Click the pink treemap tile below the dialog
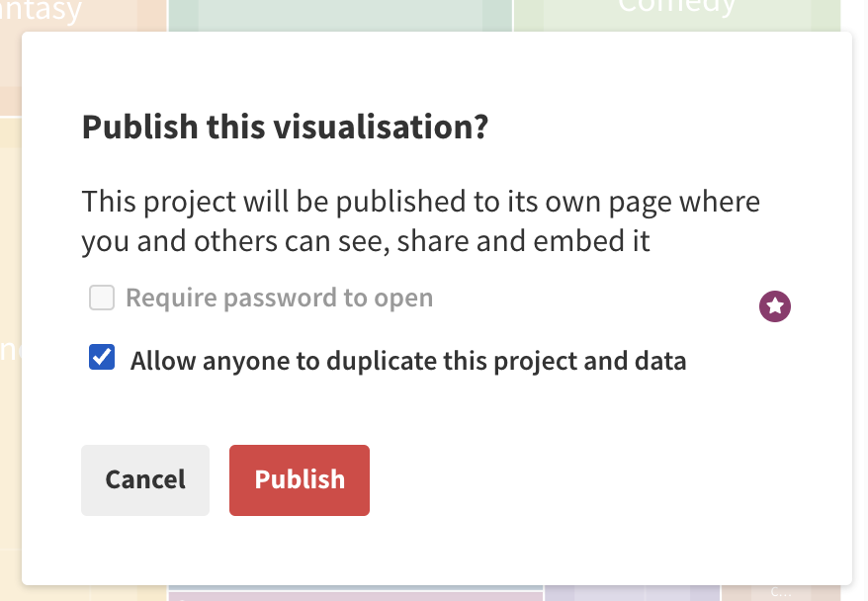 [x=355, y=597]
